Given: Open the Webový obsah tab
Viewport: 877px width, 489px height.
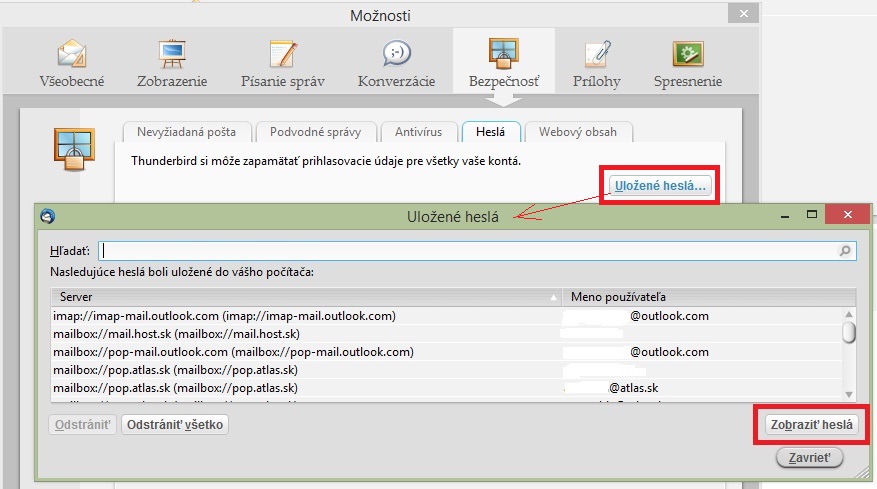Looking at the screenshot, I should pos(578,132).
